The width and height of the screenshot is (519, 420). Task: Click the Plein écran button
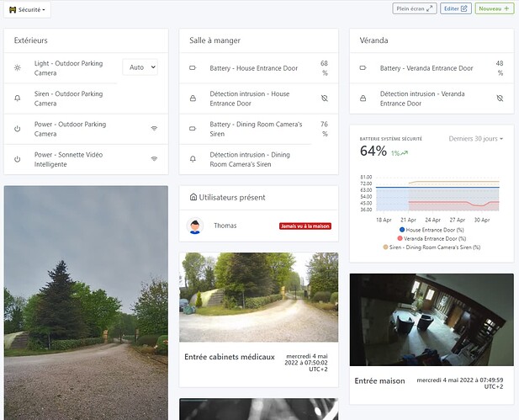(415, 8)
